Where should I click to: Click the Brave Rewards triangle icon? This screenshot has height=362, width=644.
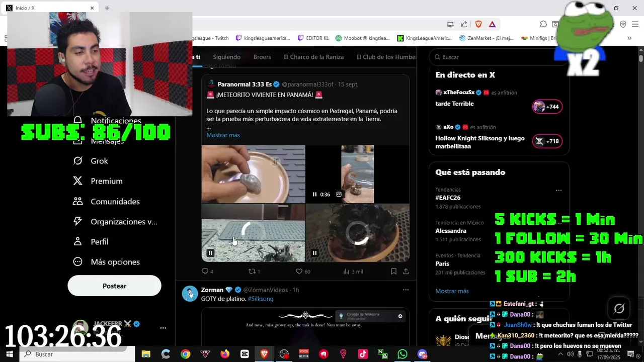click(x=492, y=24)
